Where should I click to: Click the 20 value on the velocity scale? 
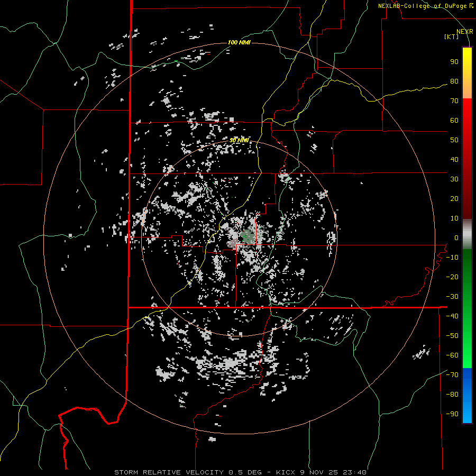coord(454,198)
